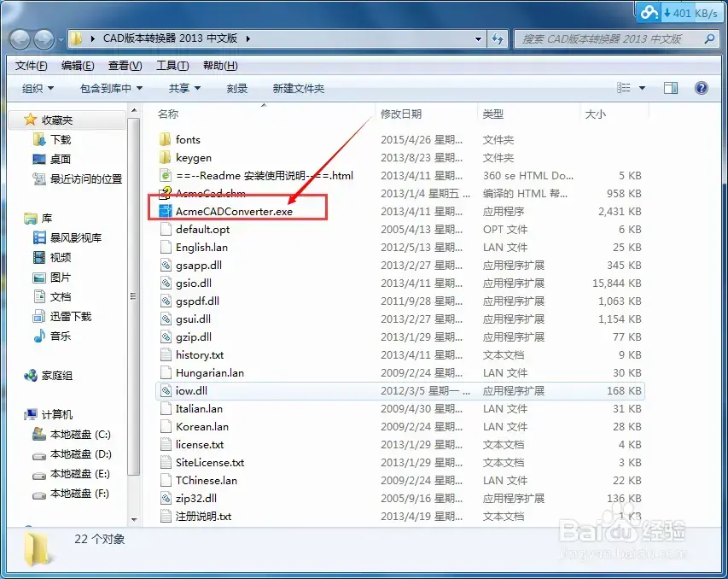Open the address bar history dropdown
Screen dimensions: 728x579
coord(478,39)
